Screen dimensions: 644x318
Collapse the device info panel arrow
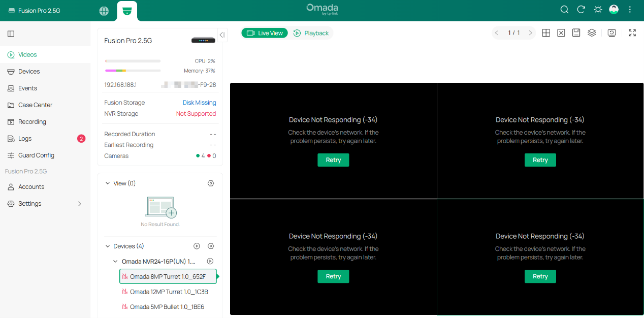(222, 35)
